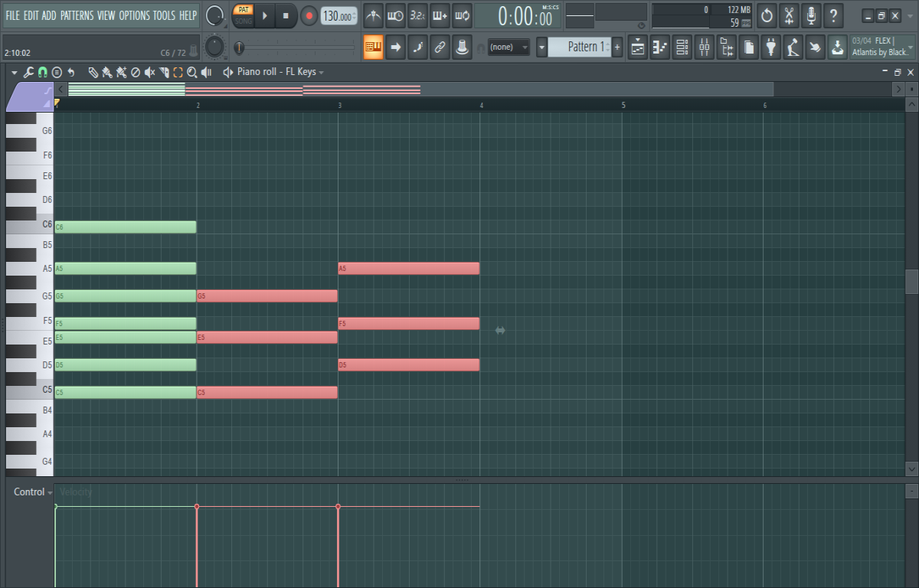Select the Playback scrub speaker tool
The height and width of the screenshot is (588, 919).
[x=206, y=72]
